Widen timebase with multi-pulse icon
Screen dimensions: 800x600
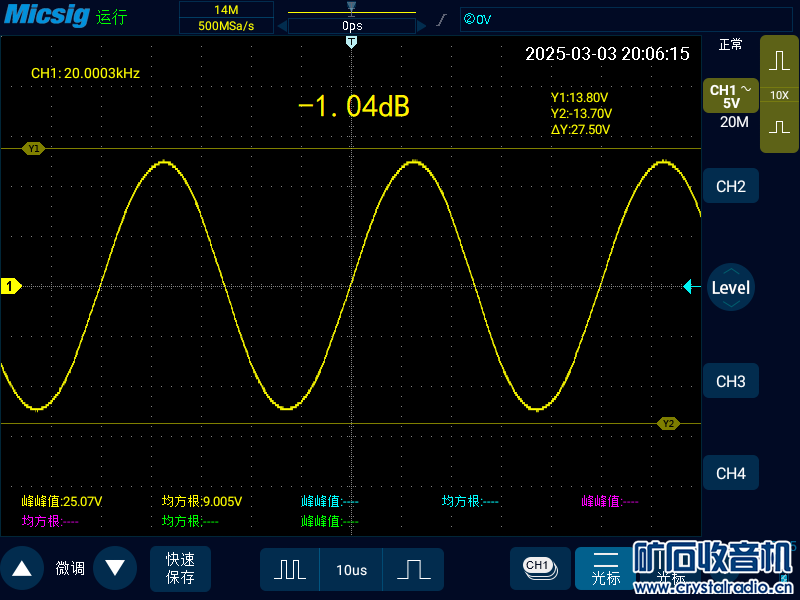click(290, 569)
